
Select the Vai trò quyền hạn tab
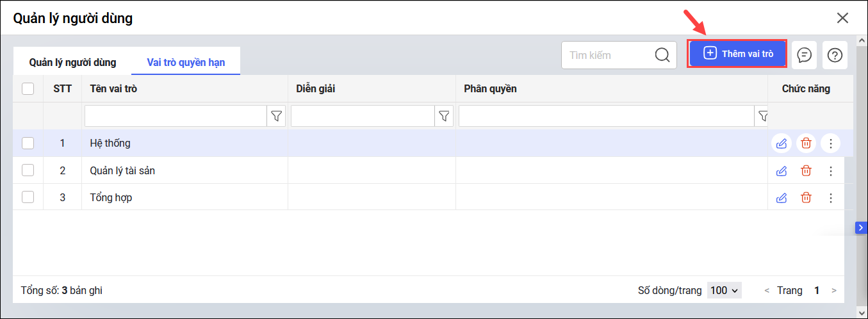point(186,62)
